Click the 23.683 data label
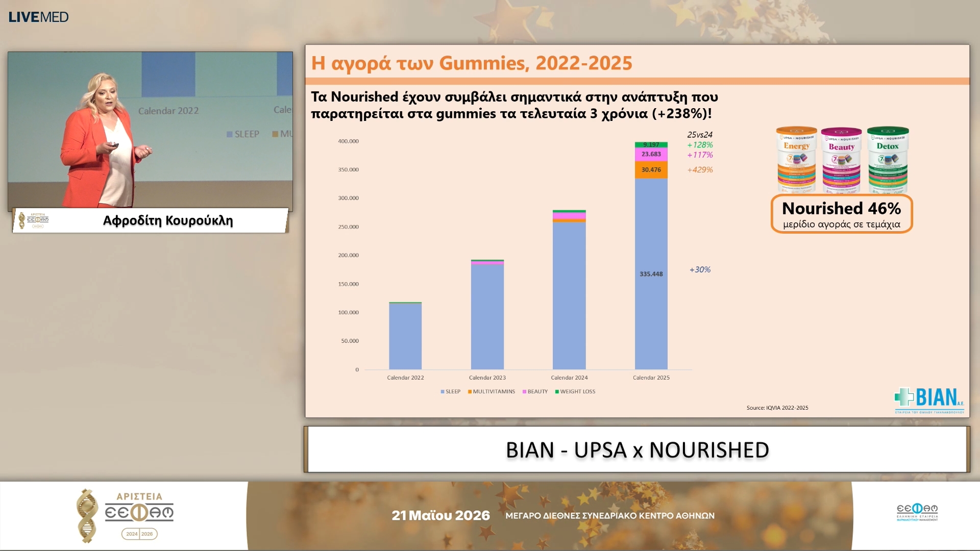Viewport: 980px width, 551px height. click(651, 154)
